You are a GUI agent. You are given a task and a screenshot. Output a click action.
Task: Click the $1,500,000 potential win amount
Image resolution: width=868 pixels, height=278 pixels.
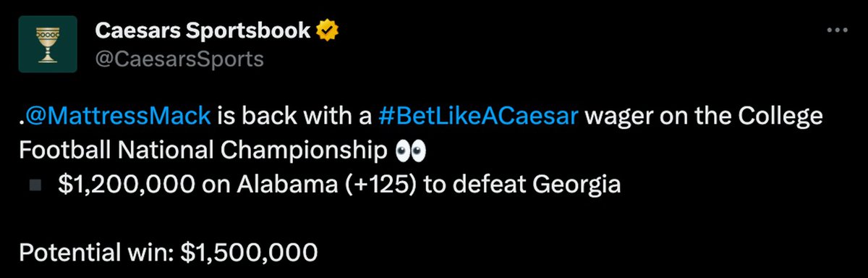(x=248, y=254)
